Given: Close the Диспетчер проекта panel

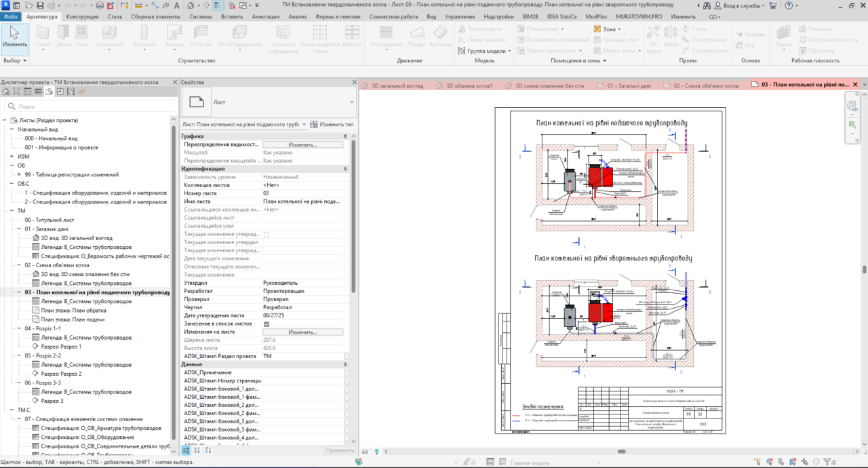Looking at the screenshot, I should pos(172,82).
